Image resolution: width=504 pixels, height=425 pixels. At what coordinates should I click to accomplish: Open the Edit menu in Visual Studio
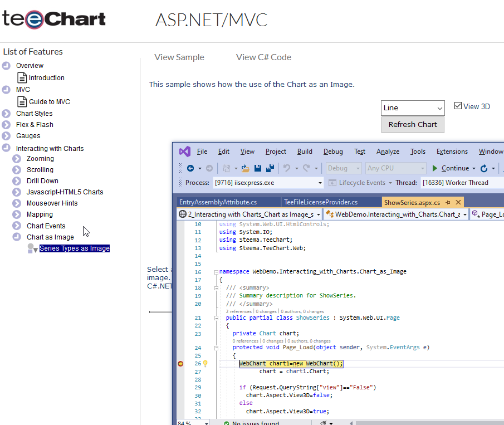(224, 152)
